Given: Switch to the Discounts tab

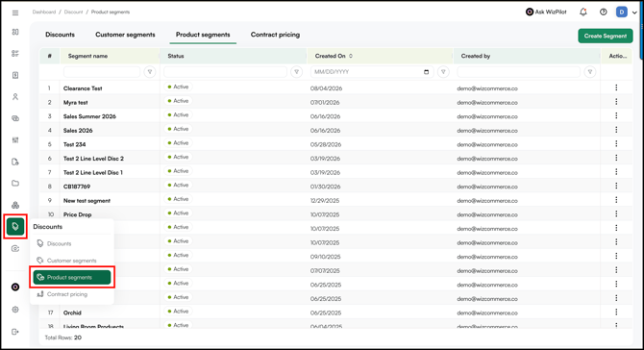Looking at the screenshot, I should 60,35.
